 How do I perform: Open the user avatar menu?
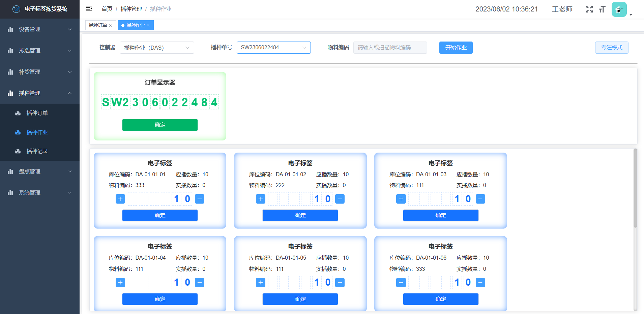tap(619, 9)
